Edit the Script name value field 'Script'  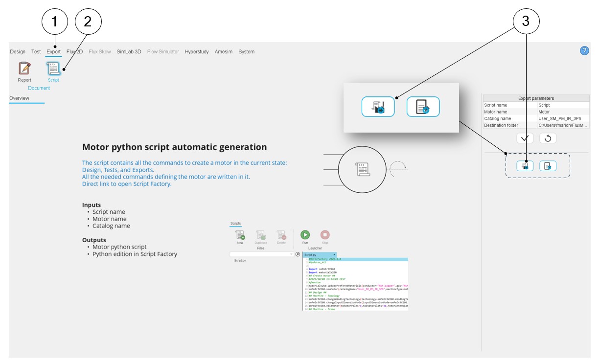pos(563,105)
